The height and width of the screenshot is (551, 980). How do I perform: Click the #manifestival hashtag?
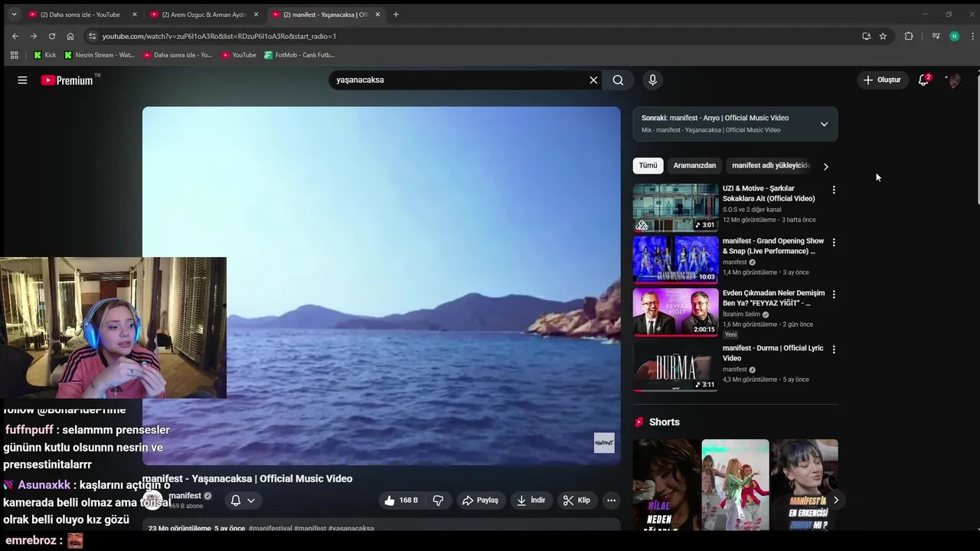click(270, 528)
